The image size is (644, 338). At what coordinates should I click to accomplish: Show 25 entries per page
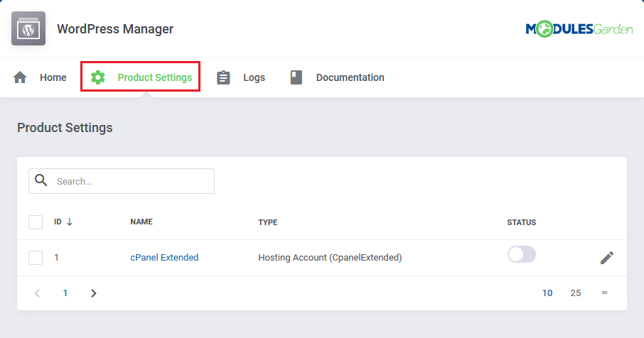click(x=576, y=293)
